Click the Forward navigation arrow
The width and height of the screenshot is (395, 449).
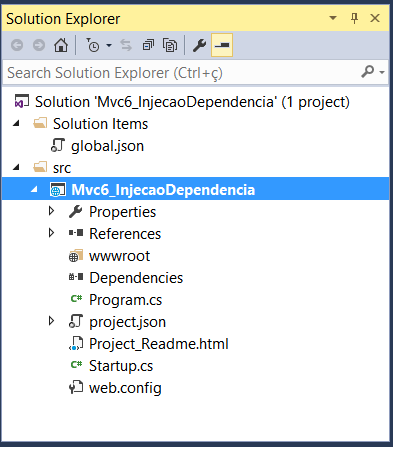click(39, 45)
